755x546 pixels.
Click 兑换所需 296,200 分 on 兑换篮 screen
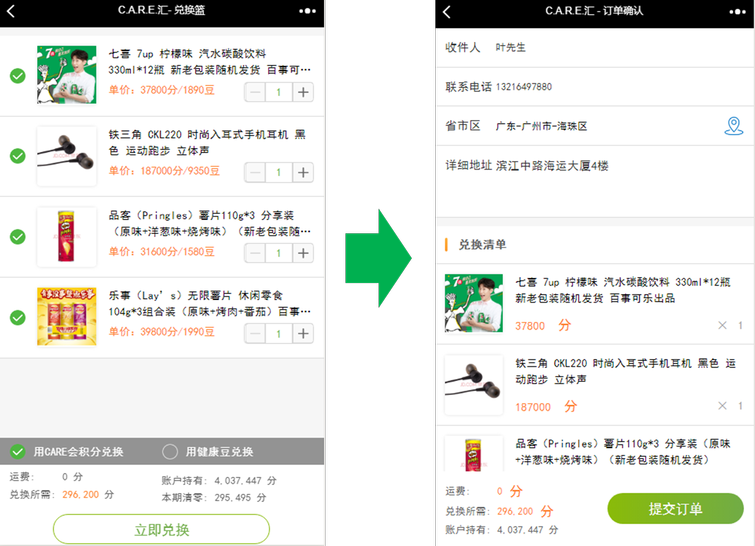coord(62,494)
